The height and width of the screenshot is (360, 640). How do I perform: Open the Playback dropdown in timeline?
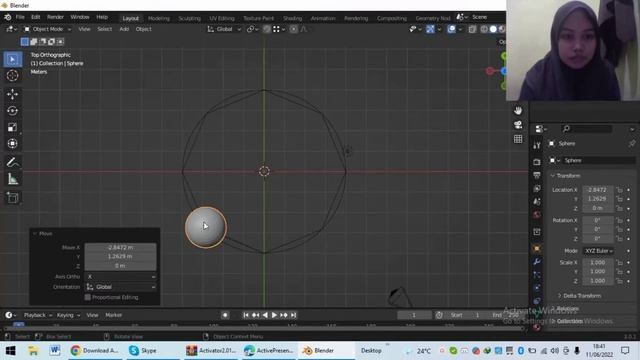(38, 315)
